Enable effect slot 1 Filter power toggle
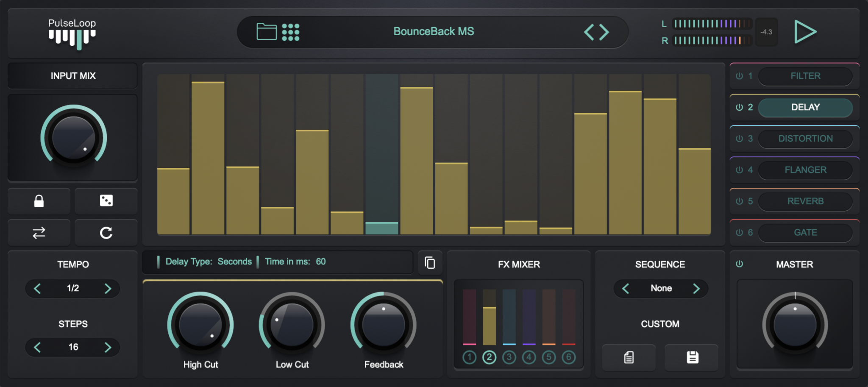Viewport: 868px width, 387px height. pyautogui.click(x=738, y=76)
